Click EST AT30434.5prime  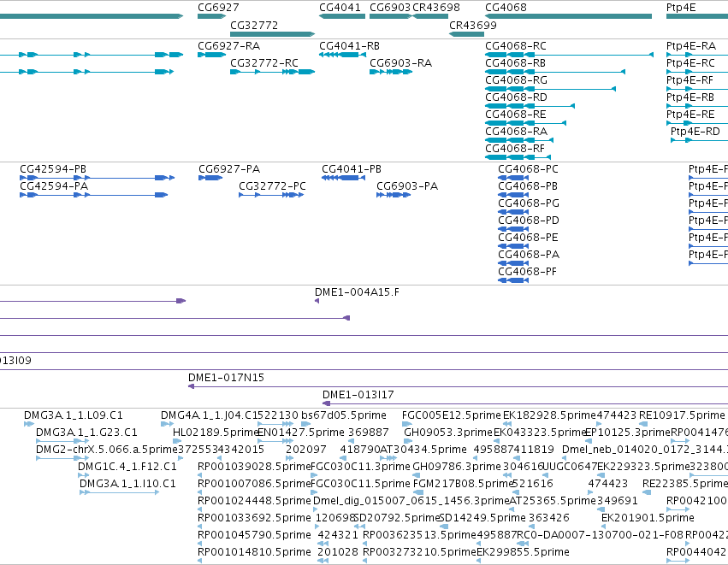[x=423, y=450]
